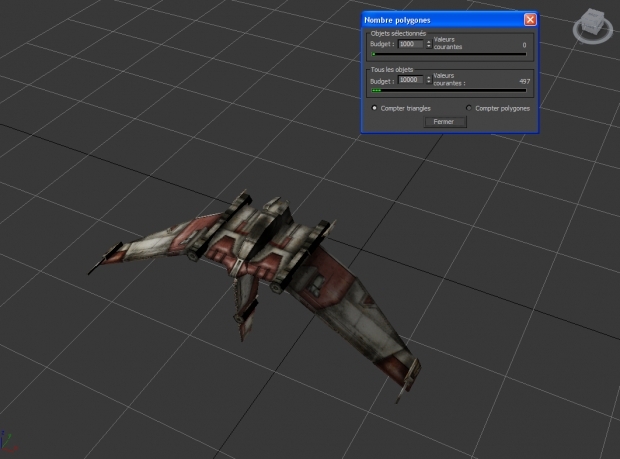This screenshot has width=620, height=459.
Task: Click the Objets sélectionnés budget field
Action: (x=411, y=44)
